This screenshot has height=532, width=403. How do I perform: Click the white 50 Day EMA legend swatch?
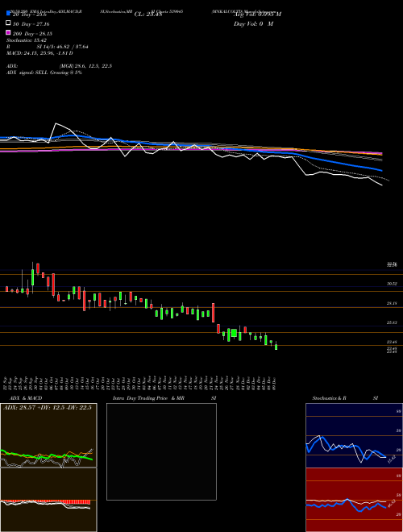8,23
